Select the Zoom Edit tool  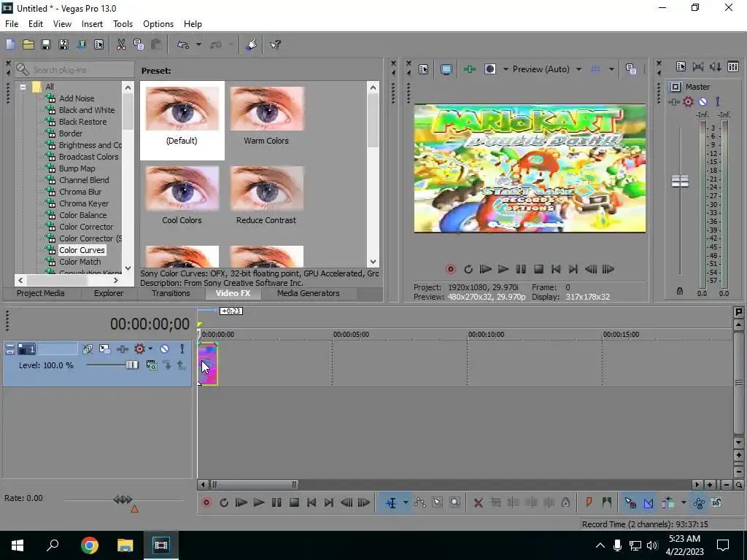[455, 502]
